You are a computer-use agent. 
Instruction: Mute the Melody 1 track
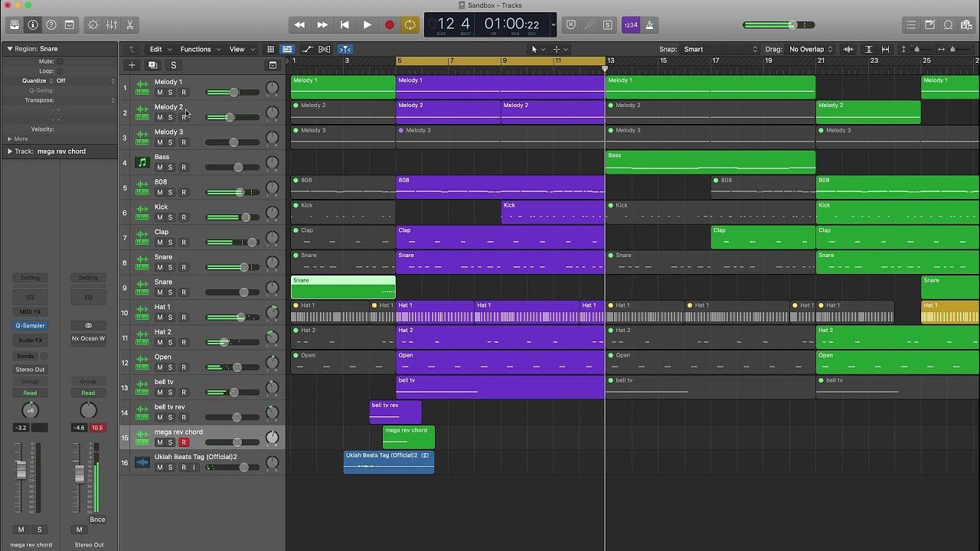pos(160,93)
